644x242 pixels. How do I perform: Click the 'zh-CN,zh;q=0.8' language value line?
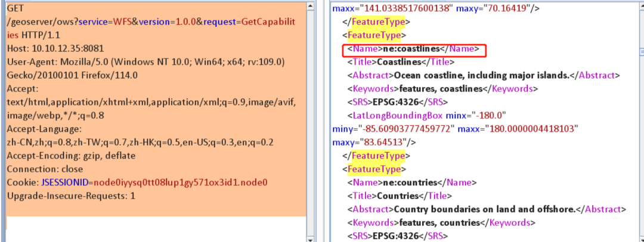[x=141, y=142]
